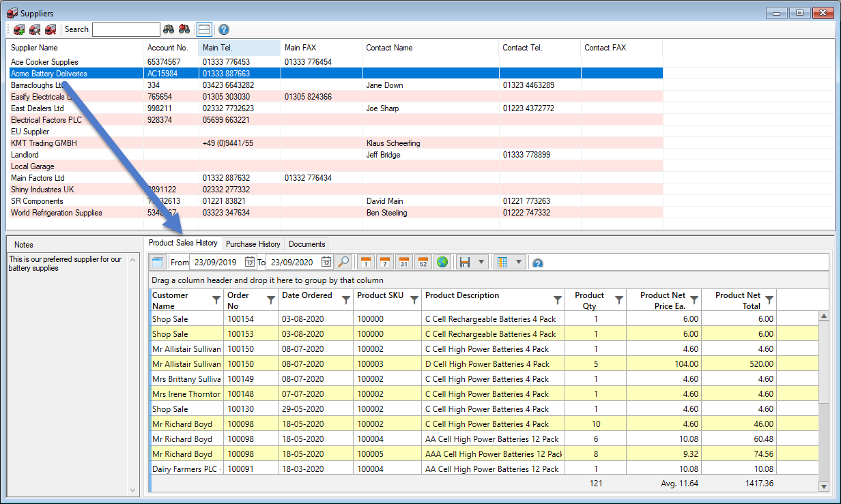Open the Customer Name column filter

click(216, 300)
